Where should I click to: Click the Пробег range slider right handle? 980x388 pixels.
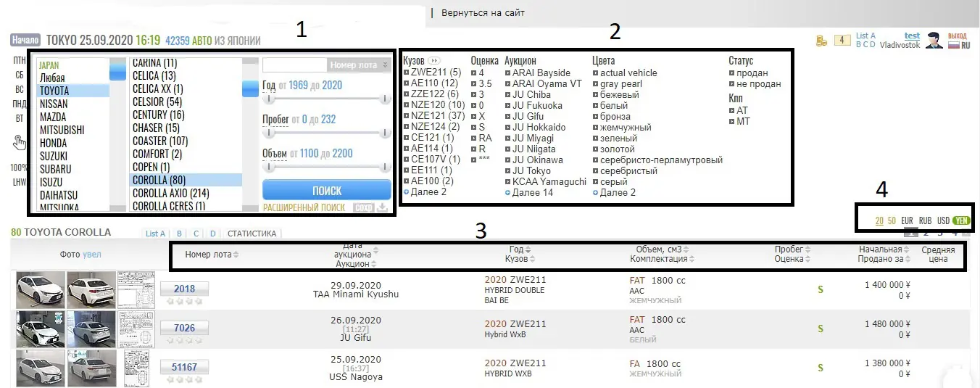pos(386,133)
